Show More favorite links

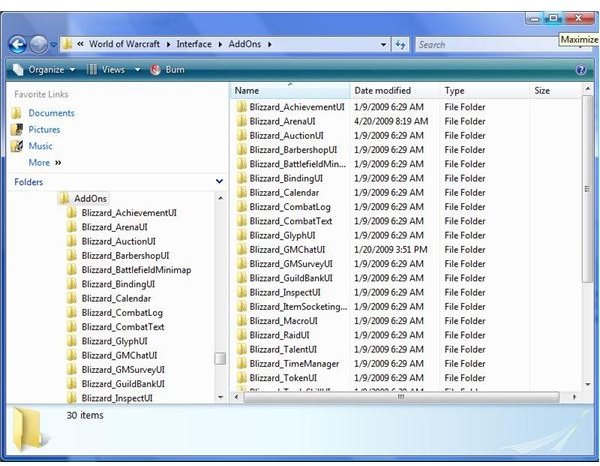(45, 163)
